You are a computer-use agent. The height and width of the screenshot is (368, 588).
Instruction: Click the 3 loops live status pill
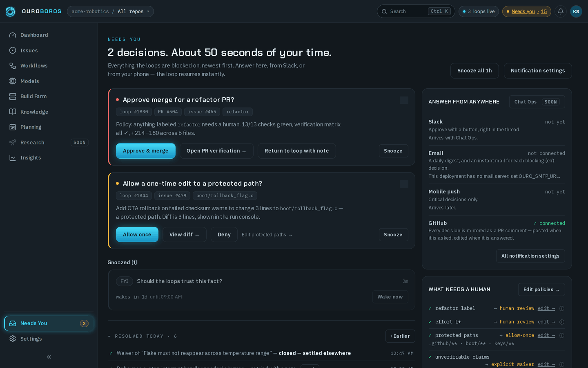479,11
